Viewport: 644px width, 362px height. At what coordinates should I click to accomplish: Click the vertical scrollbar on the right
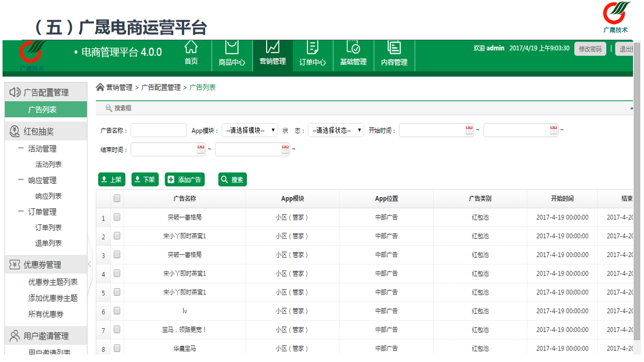(637, 201)
